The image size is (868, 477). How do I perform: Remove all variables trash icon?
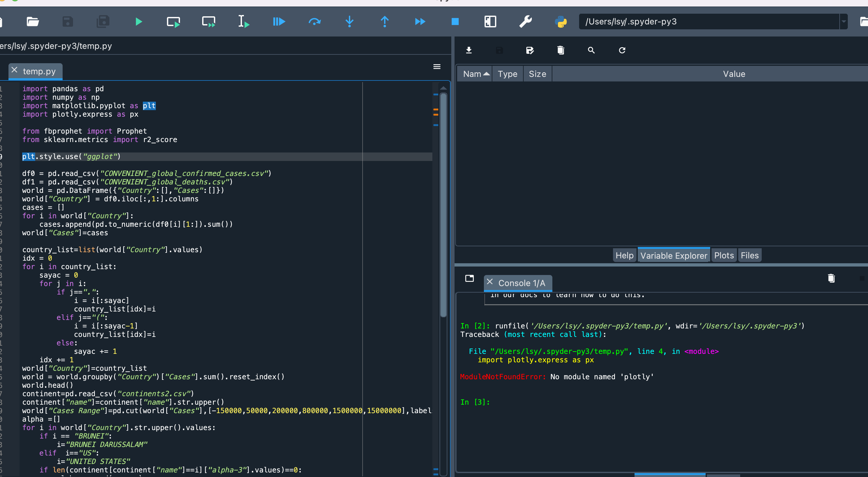coord(561,51)
